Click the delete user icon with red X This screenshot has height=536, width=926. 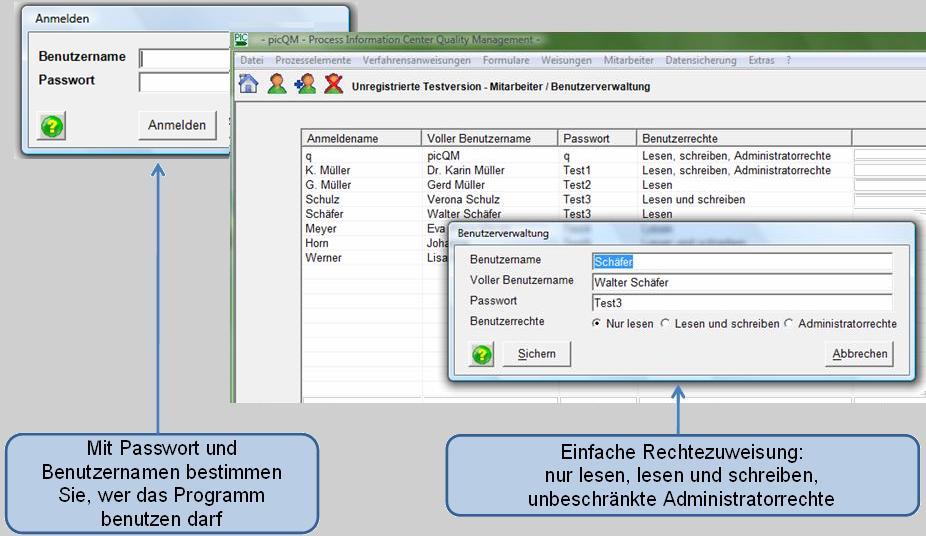click(333, 85)
